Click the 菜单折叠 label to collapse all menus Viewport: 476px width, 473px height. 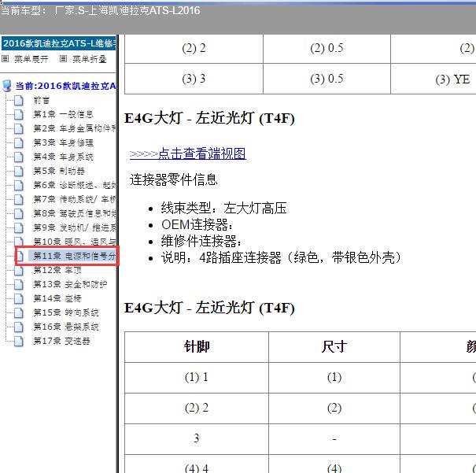click(x=89, y=59)
